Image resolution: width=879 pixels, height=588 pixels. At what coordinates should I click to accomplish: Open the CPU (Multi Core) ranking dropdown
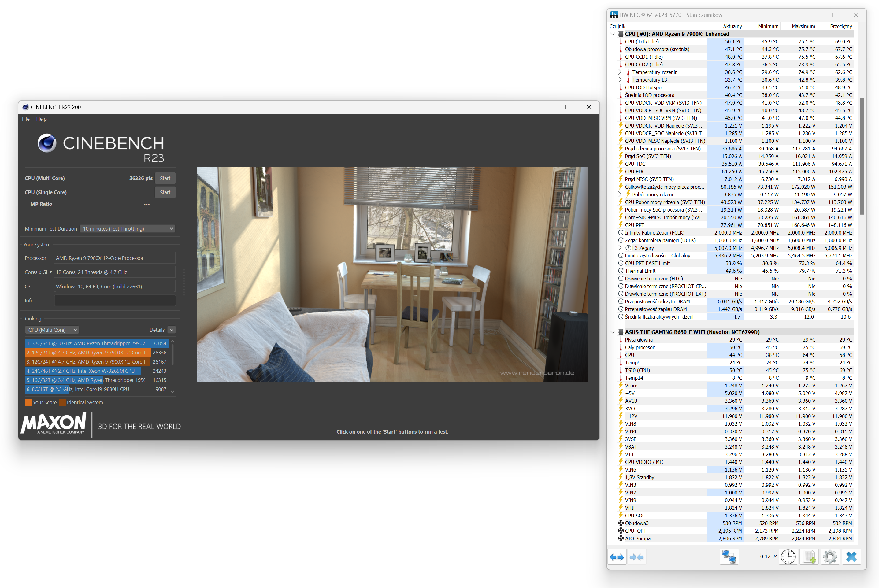(x=52, y=330)
